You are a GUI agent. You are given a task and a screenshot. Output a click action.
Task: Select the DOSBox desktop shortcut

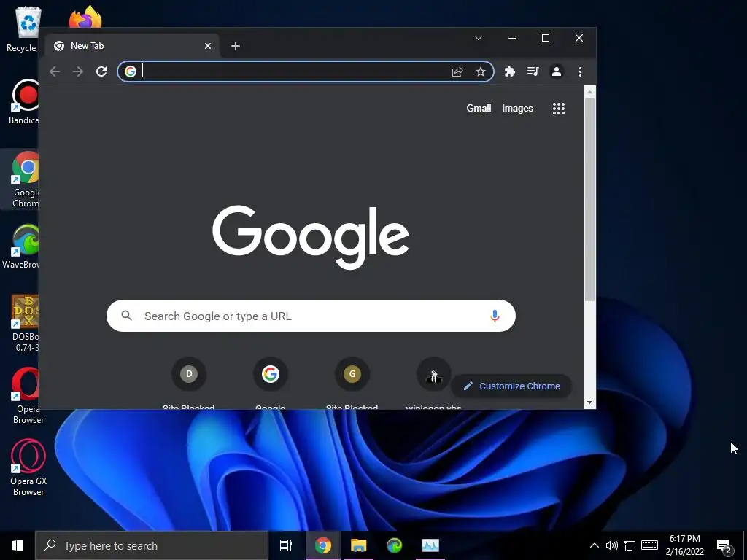click(x=24, y=324)
